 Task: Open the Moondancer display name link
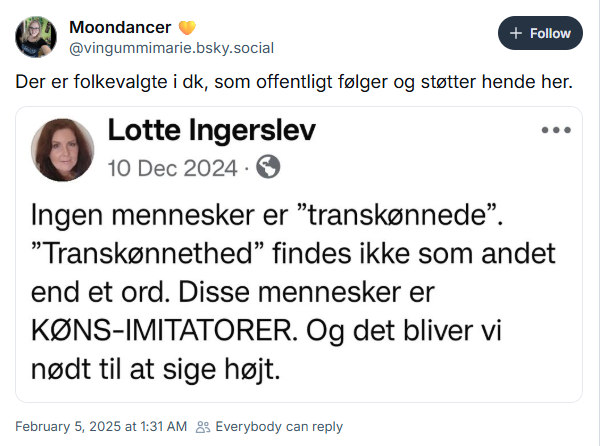pyautogui.click(x=120, y=27)
